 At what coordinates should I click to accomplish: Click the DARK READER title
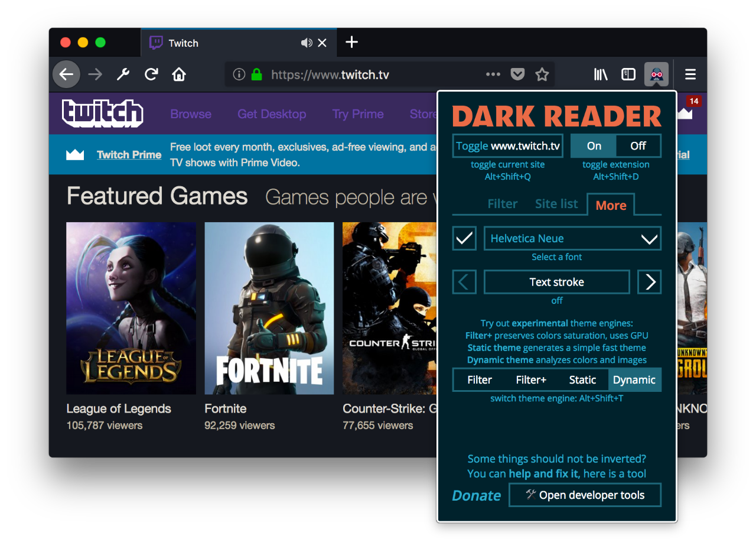557,116
